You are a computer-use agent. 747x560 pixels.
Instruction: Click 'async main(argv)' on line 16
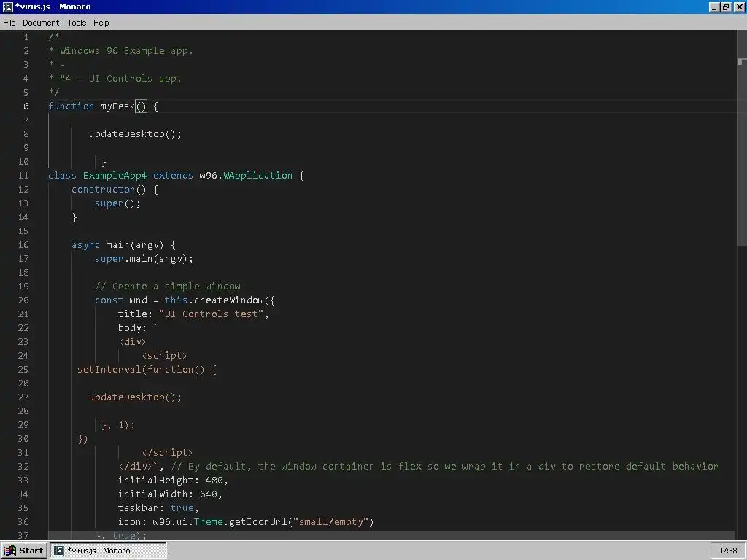point(117,245)
